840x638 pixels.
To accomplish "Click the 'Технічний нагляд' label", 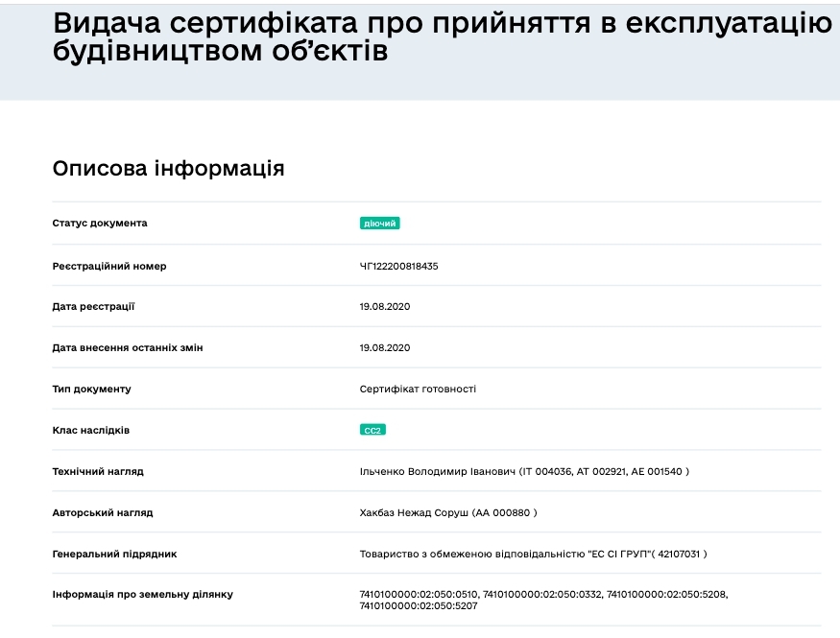I will click(98, 471).
